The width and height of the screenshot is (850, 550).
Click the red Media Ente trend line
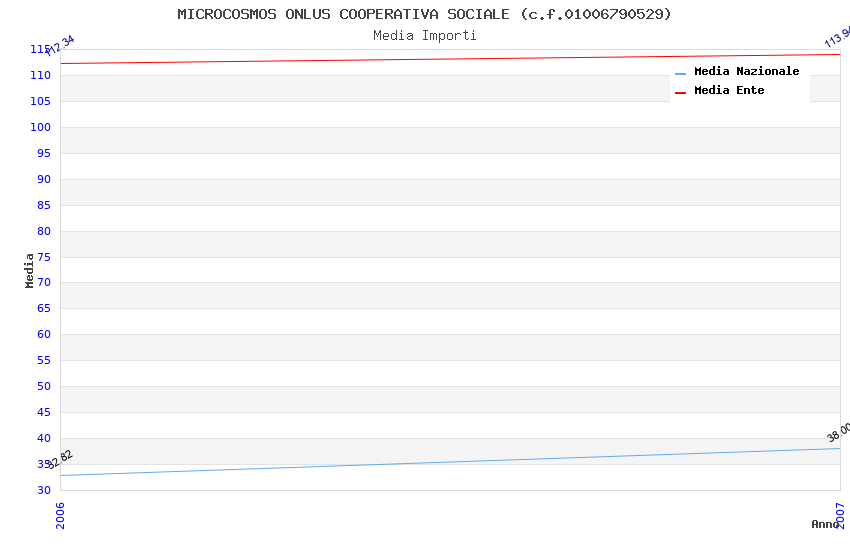coord(450,59)
